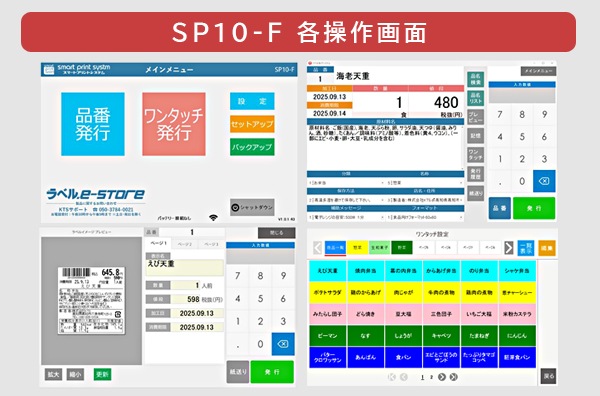The height and width of the screenshot is (396, 600).
Task: Open ワンタッチ発行 on the main menu
Action: 174,124
